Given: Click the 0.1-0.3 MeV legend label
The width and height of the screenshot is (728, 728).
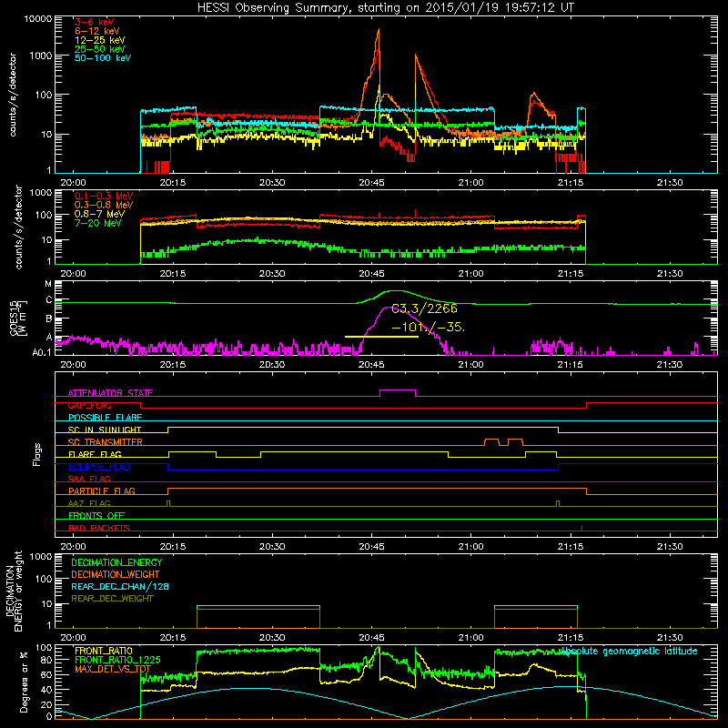Looking at the screenshot, I should click(x=104, y=196).
